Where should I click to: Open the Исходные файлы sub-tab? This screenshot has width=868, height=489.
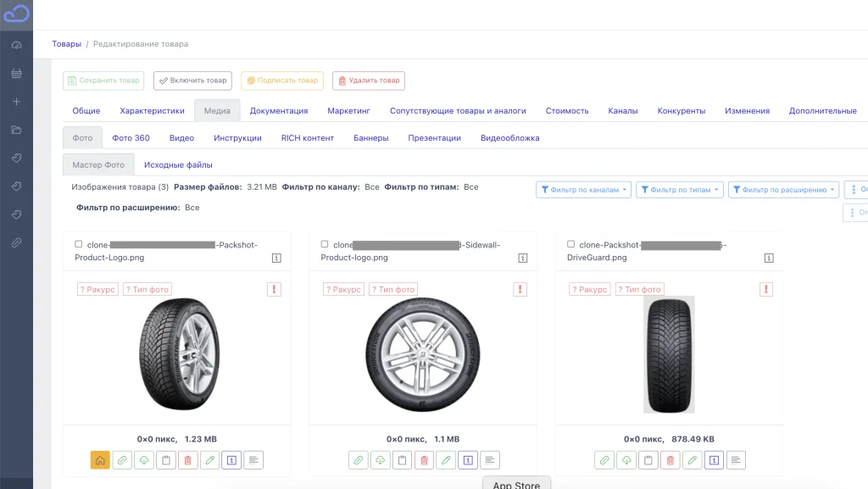coord(178,165)
